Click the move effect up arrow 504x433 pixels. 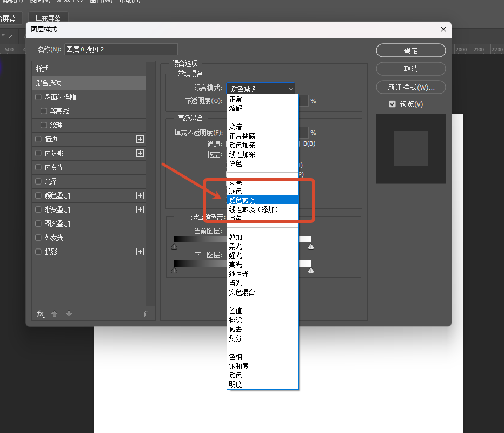point(54,313)
